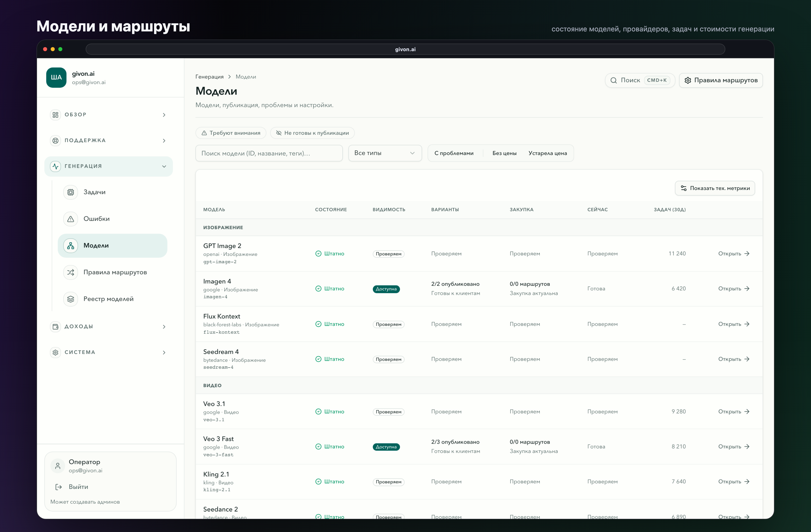Collapse the Генерация section chevron
This screenshot has height=532, width=811.
point(164,166)
